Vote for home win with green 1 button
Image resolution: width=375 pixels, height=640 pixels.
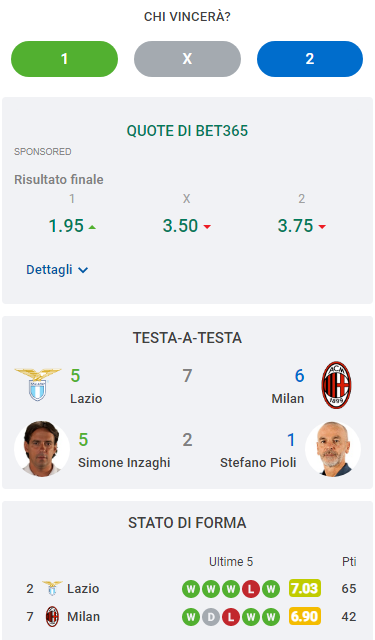[64, 59]
